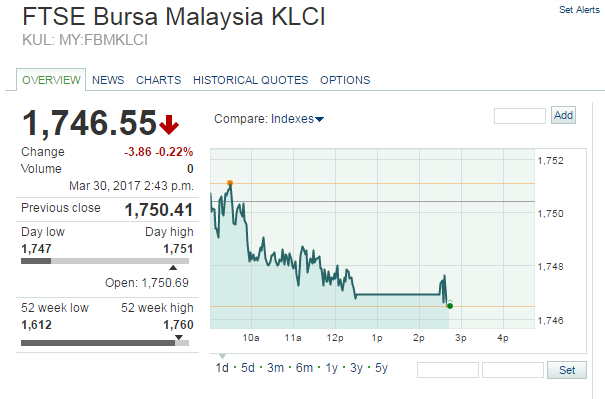This screenshot has height=399, width=605.
Task: Select the Options tab
Action: click(x=345, y=80)
